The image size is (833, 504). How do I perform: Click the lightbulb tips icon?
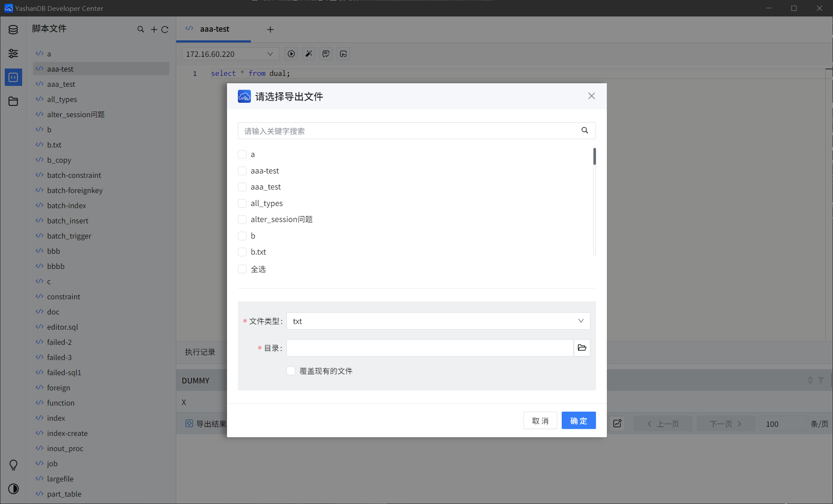click(13, 465)
